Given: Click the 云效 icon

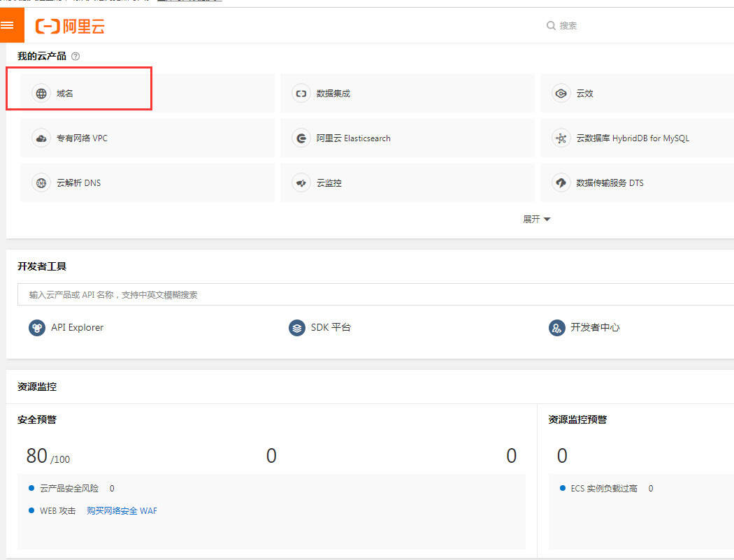Looking at the screenshot, I should (561, 93).
